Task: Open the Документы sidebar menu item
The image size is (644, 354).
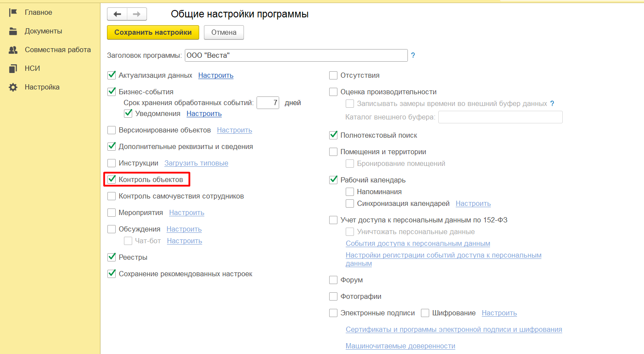Action: [43, 31]
